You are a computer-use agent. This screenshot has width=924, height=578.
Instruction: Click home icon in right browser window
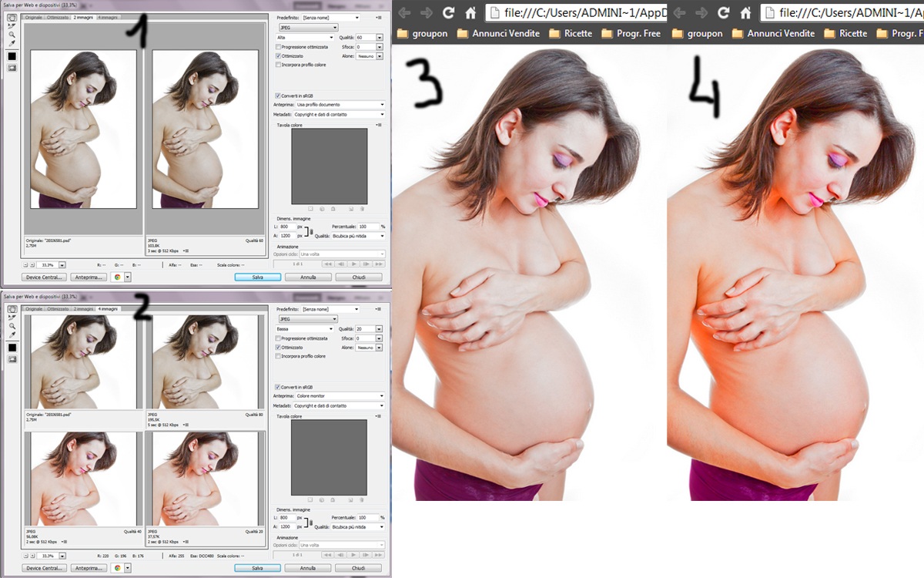(x=744, y=12)
